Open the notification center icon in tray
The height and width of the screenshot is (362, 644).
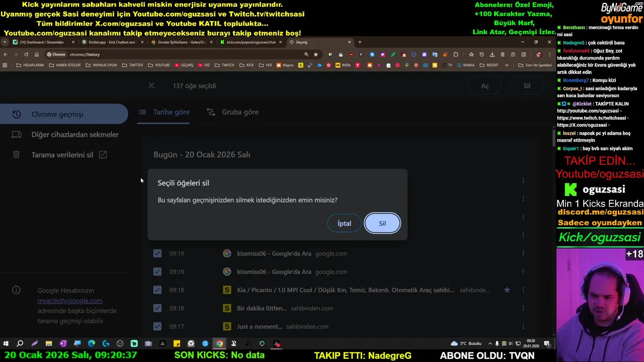coord(547,344)
